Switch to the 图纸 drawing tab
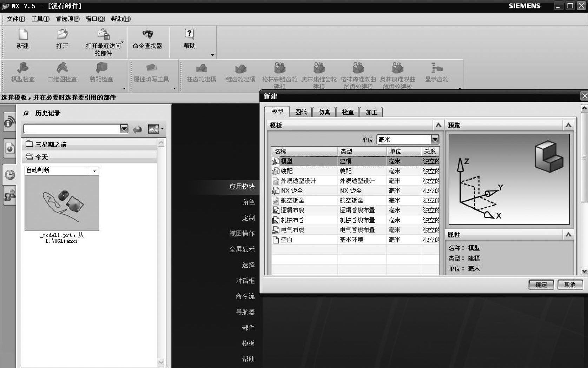Screen dimensions: 588x368 [301, 112]
